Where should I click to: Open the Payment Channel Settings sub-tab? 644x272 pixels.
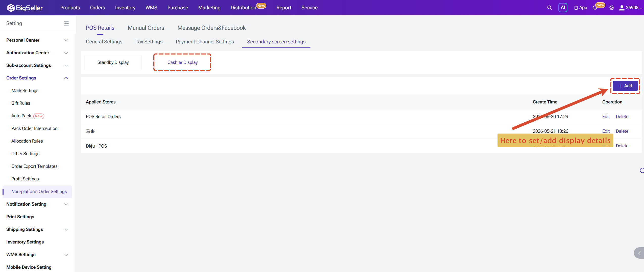pos(205,42)
